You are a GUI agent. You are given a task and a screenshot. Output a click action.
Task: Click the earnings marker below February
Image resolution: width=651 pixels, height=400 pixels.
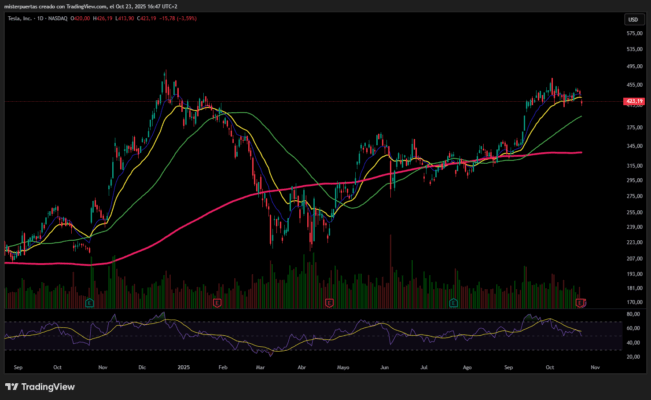click(x=217, y=301)
